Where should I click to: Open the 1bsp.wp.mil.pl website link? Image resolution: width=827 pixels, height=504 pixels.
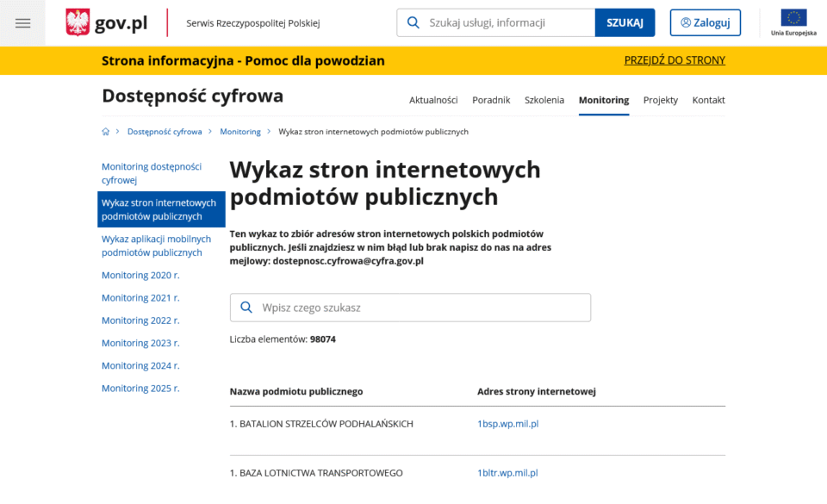507,424
